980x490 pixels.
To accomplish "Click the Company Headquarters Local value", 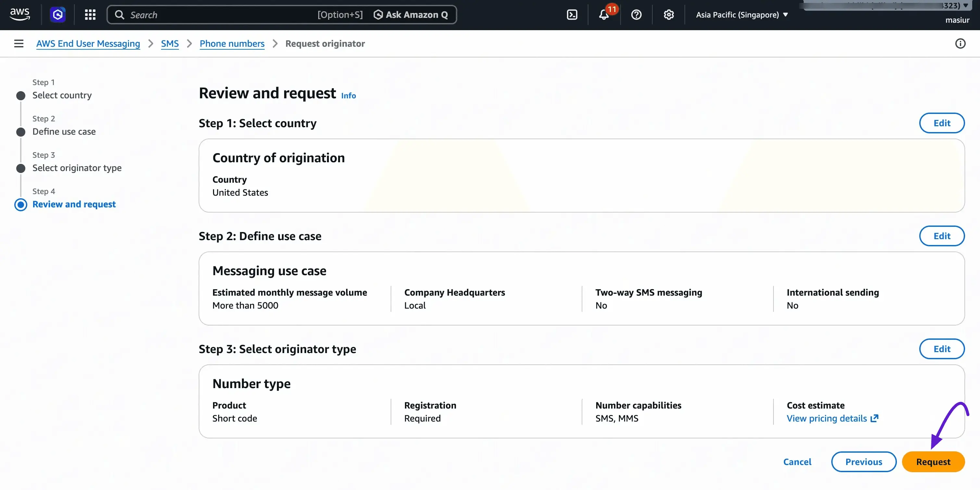I will click(x=415, y=305).
